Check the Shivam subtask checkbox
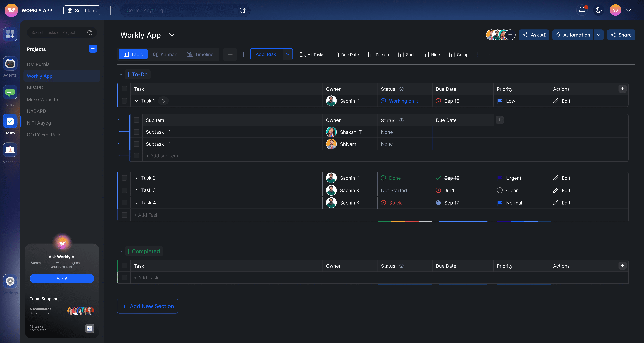 point(137,144)
